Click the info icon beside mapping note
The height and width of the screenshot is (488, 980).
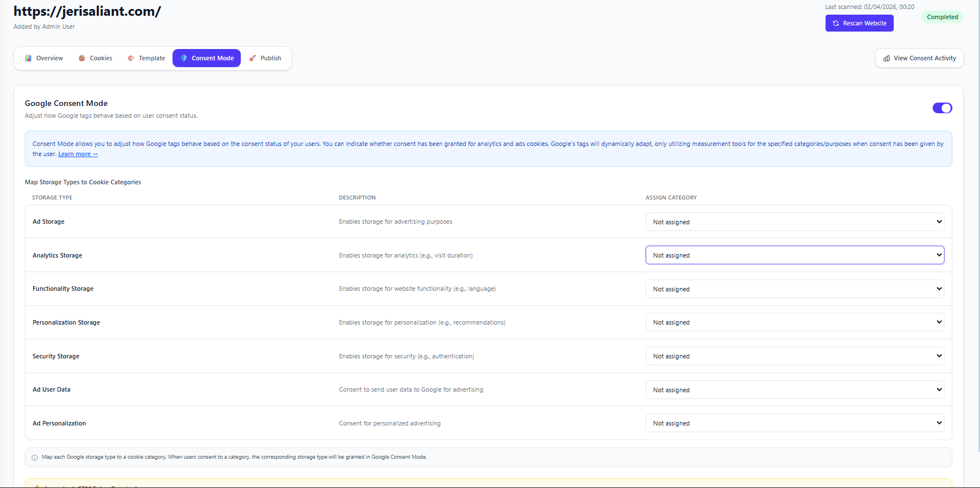click(x=34, y=458)
